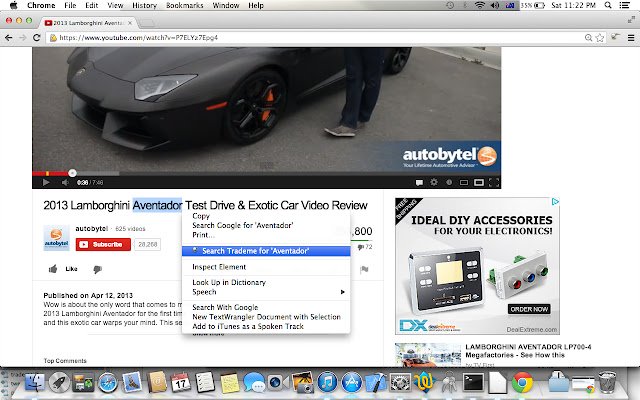Choose Inspect Element in context menu

[x=219, y=267]
